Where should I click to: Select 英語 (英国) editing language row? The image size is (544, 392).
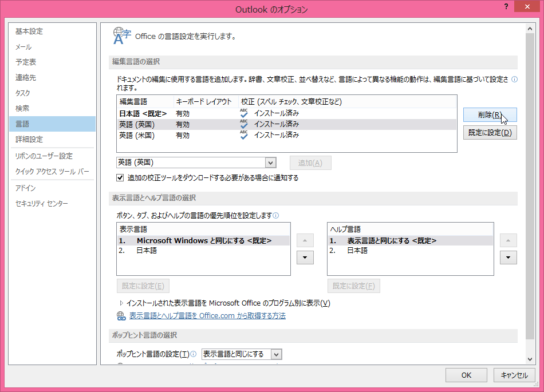click(x=286, y=124)
